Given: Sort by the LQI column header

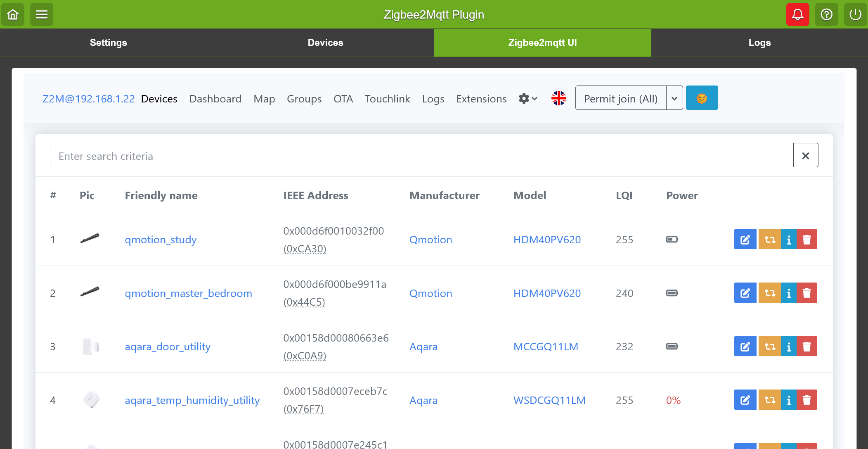Looking at the screenshot, I should click(x=624, y=195).
